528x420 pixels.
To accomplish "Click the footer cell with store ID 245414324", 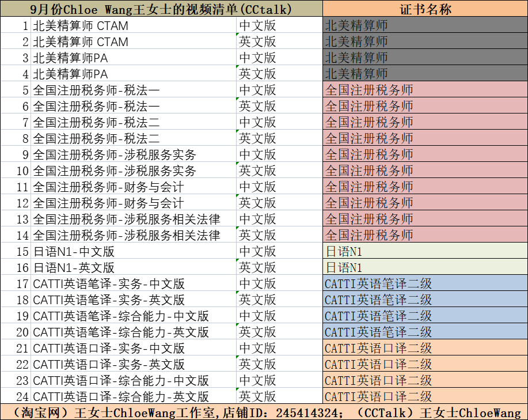I will tap(264, 413).
